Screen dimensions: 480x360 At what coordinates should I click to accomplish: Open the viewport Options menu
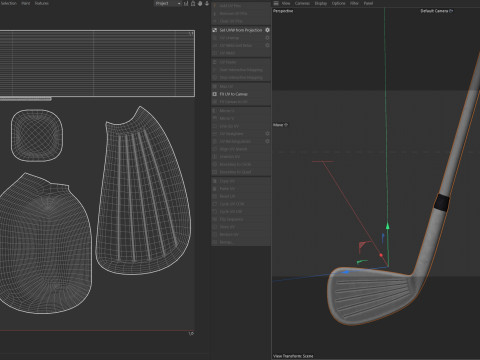(x=338, y=3)
